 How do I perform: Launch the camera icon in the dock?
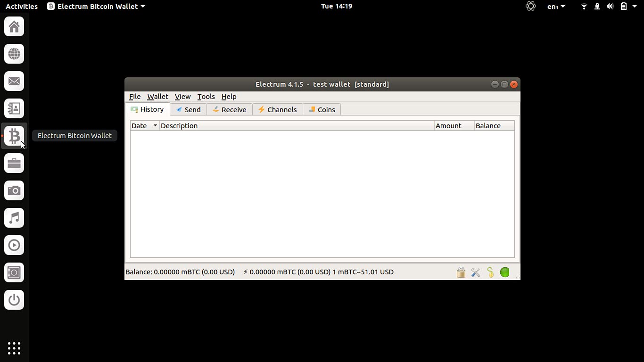(x=14, y=191)
